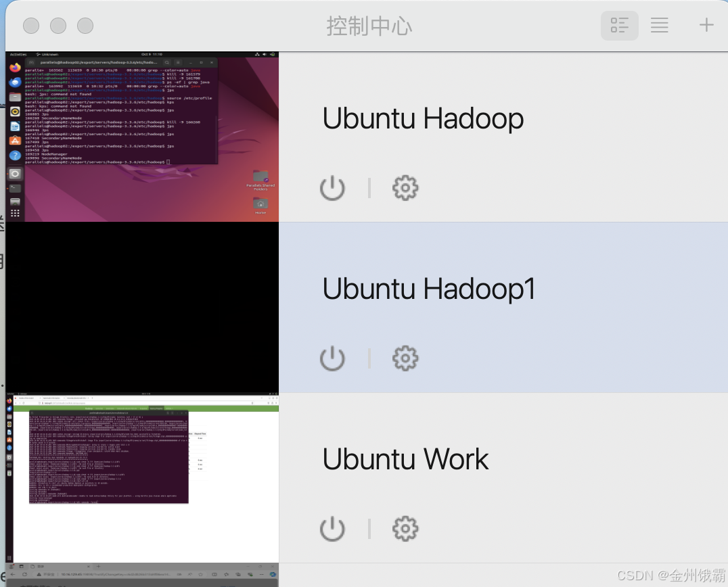
Task: Open settings gear for Ubuntu Hadoop1
Action: [x=405, y=358]
